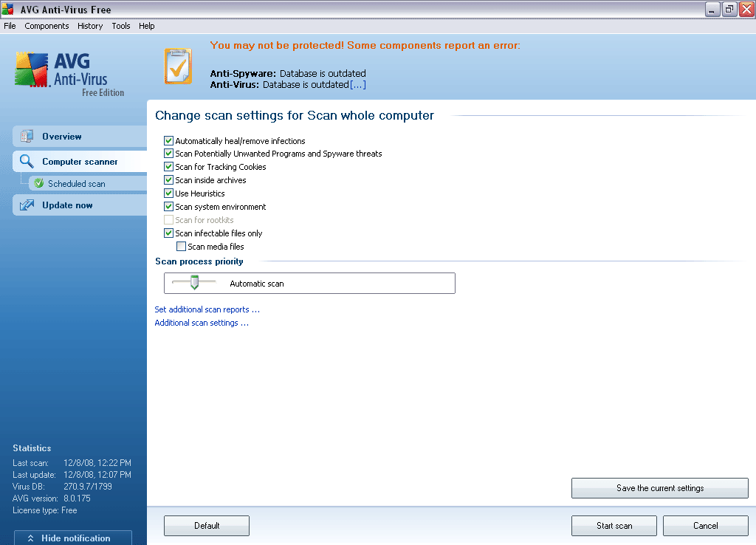Open the History menu
Image resolution: width=756 pixels, height=545 pixels.
pos(90,26)
